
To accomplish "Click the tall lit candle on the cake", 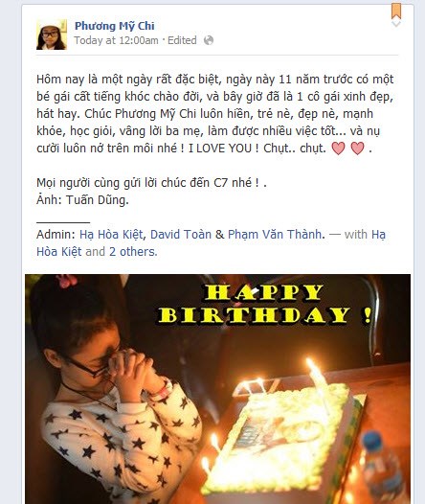I will 319,382.
